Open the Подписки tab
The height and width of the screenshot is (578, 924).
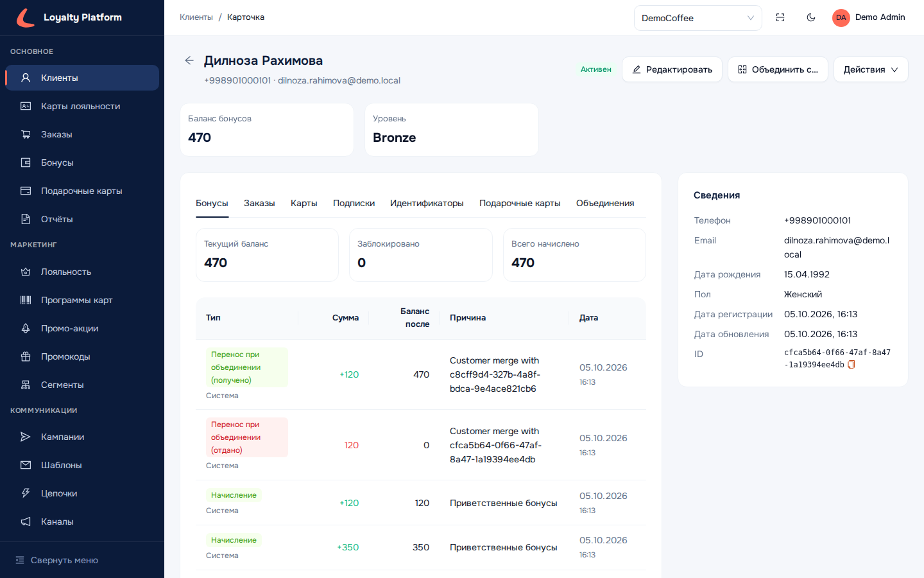pos(354,203)
